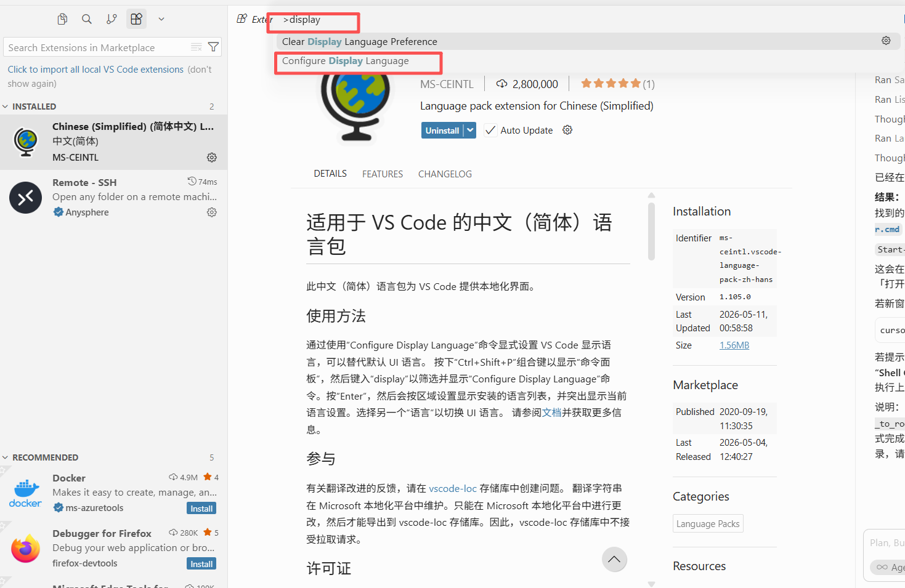Screen dimensions: 905x588
Task: Open the Search view magnifier icon
Action: [87, 19]
